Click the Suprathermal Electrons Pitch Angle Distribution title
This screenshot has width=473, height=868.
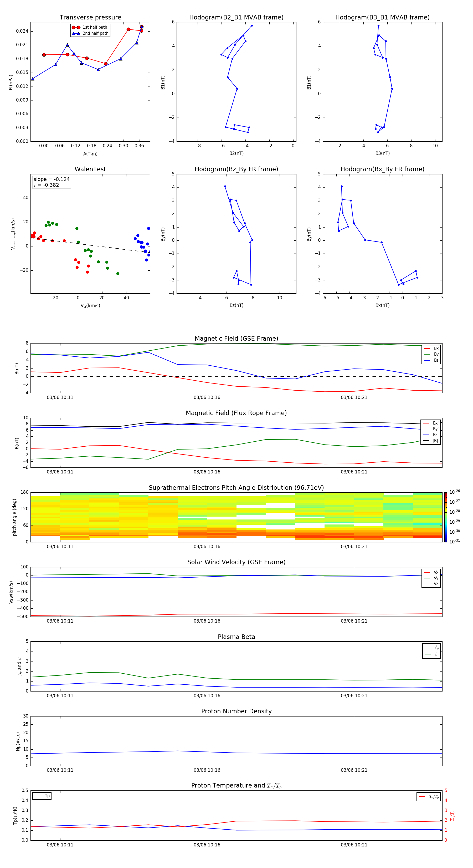(x=236, y=488)
